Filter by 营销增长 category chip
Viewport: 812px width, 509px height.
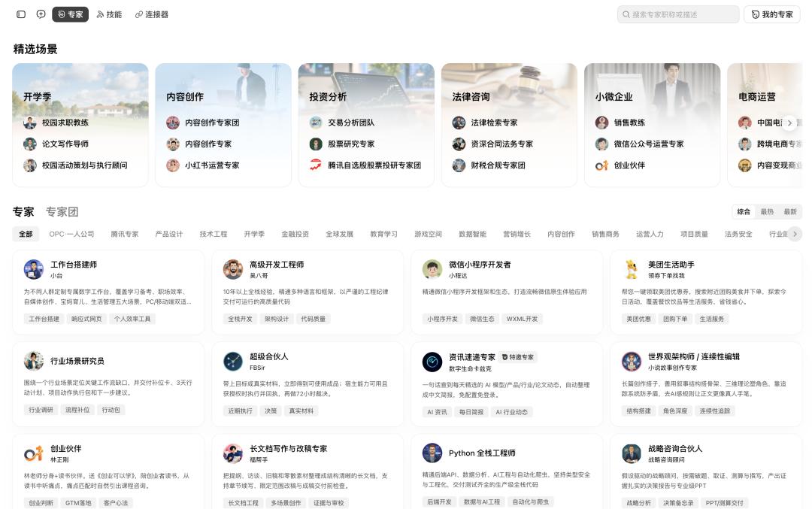517,234
